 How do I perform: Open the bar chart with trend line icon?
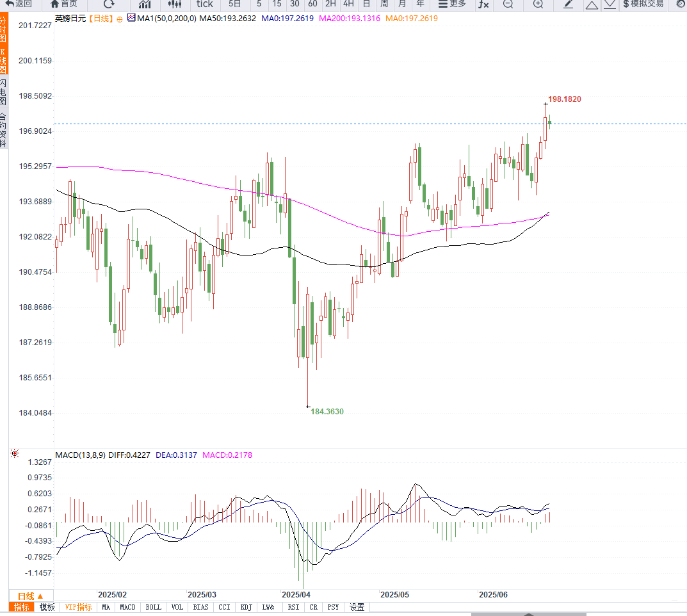click(x=145, y=4)
